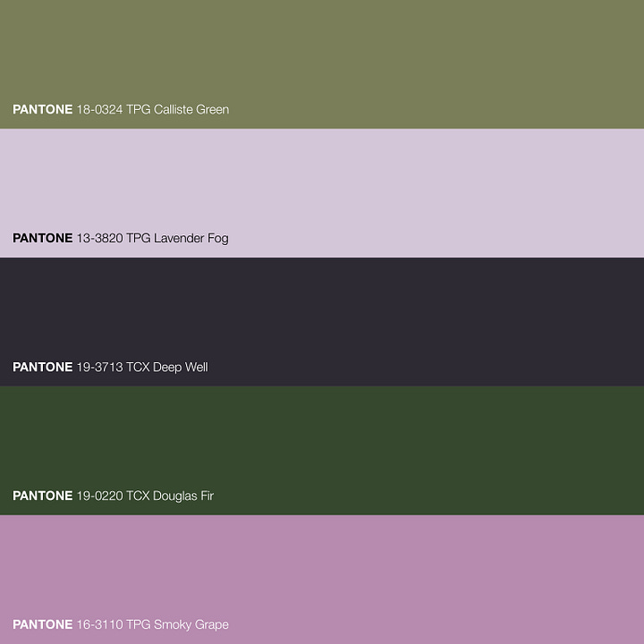Select the text '18-0324 TPG Calliste Green'
644x644 pixels.
153,110
